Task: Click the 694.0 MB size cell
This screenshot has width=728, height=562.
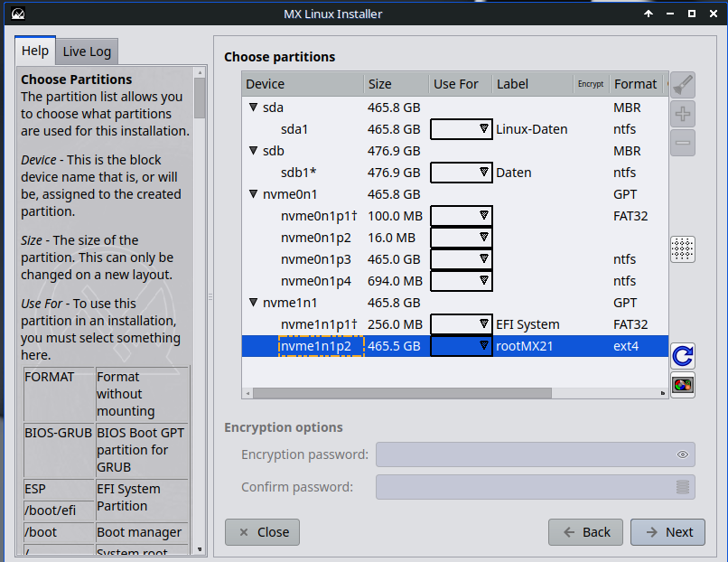Action: 395,281
